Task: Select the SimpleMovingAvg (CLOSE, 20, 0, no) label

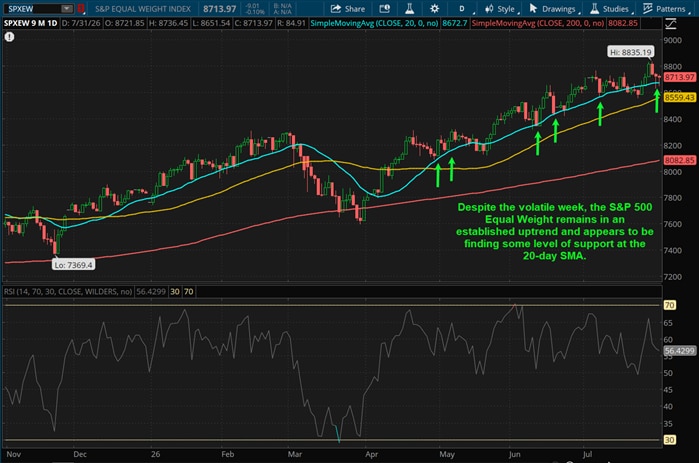Action: pos(374,23)
